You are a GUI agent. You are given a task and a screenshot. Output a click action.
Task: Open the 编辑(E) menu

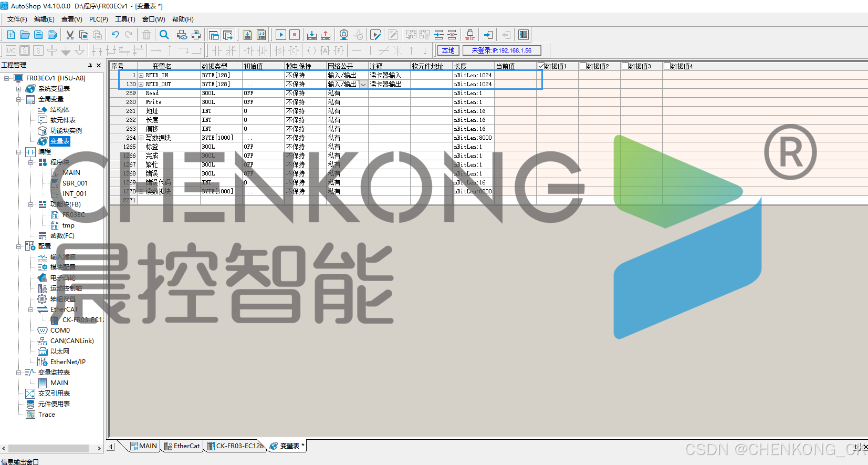click(44, 19)
